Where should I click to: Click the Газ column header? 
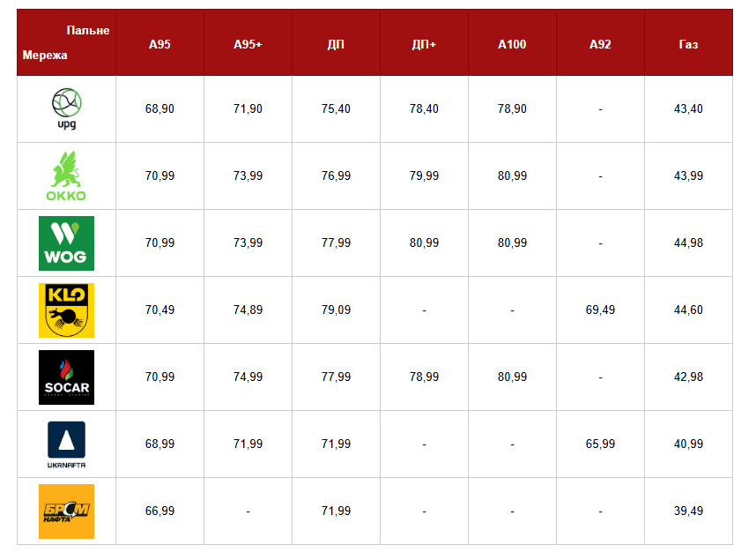(688, 44)
